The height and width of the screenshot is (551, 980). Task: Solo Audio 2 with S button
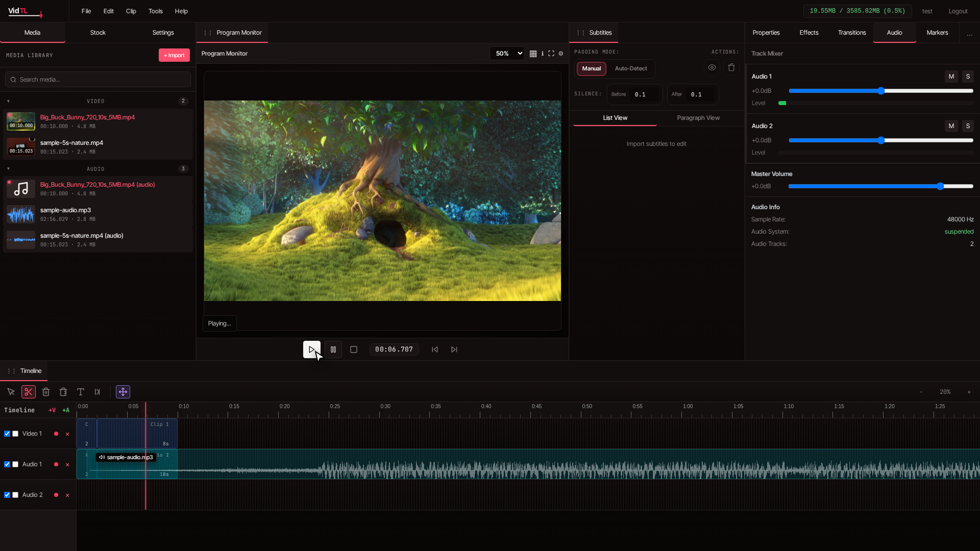point(968,126)
